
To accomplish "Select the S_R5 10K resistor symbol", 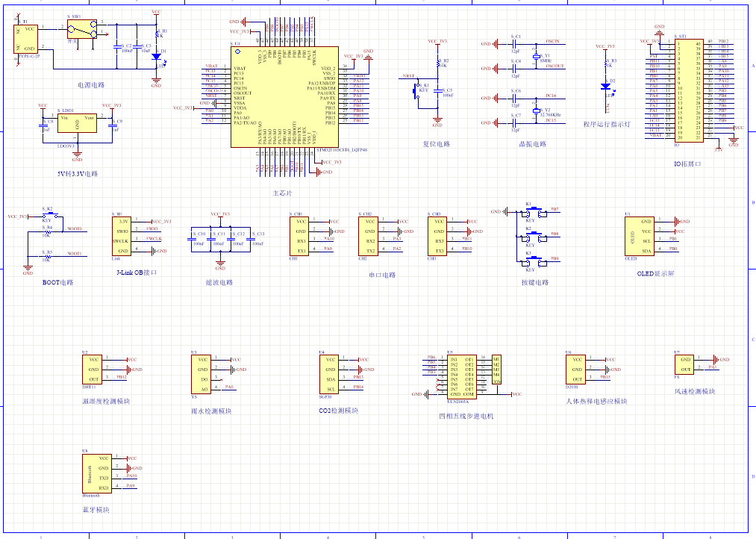I will pos(47,257).
